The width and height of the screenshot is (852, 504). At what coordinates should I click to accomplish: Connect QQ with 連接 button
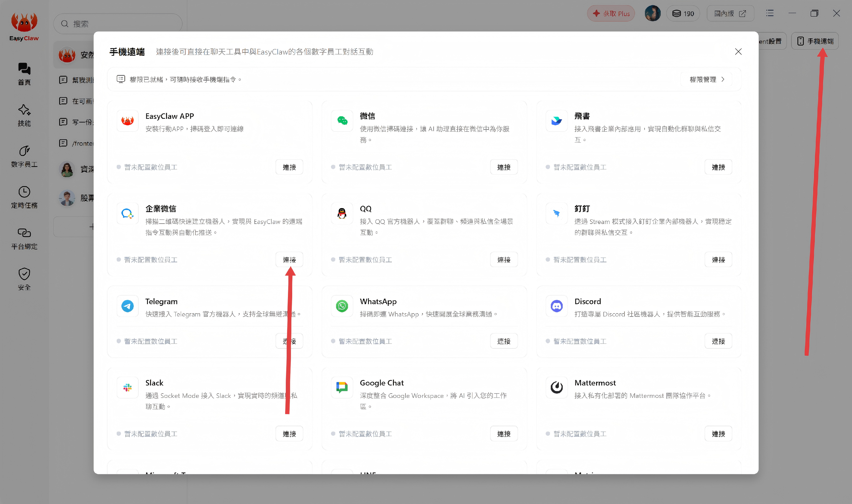click(x=504, y=260)
